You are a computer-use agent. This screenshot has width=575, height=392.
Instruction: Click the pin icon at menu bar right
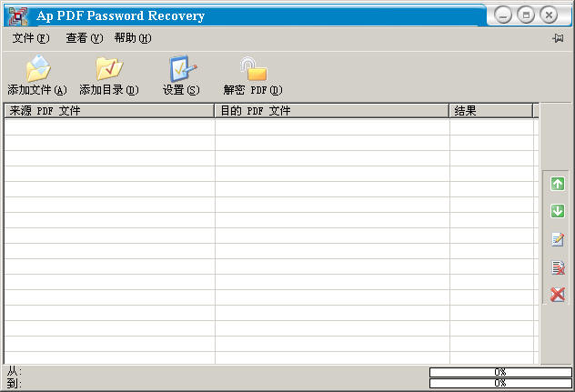point(557,38)
